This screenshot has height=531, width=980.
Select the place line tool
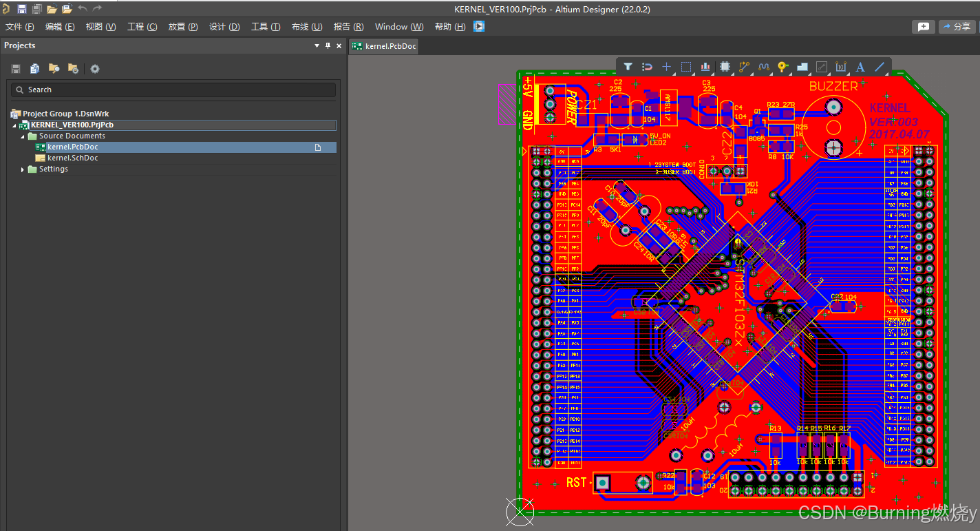[x=880, y=67]
